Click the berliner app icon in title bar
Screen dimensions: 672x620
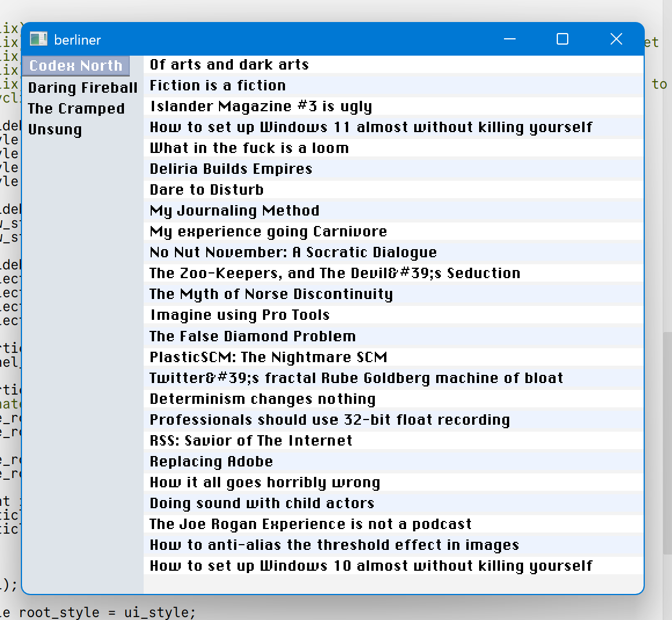pyautogui.click(x=38, y=39)
